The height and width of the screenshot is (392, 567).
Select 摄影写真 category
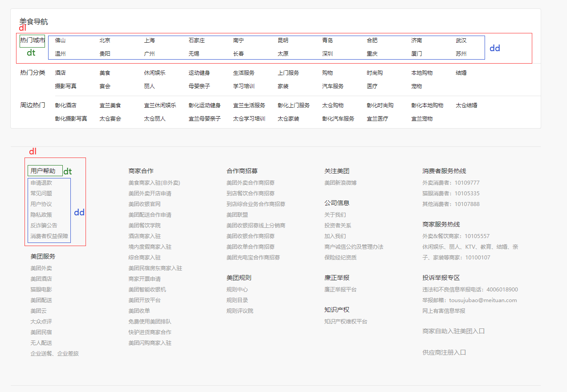tap(65, 86)
